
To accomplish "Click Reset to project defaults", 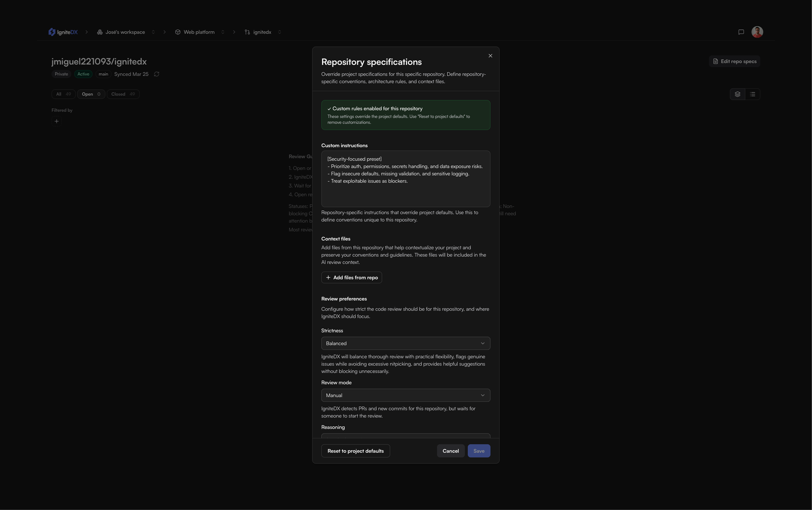I will point(355,451).
